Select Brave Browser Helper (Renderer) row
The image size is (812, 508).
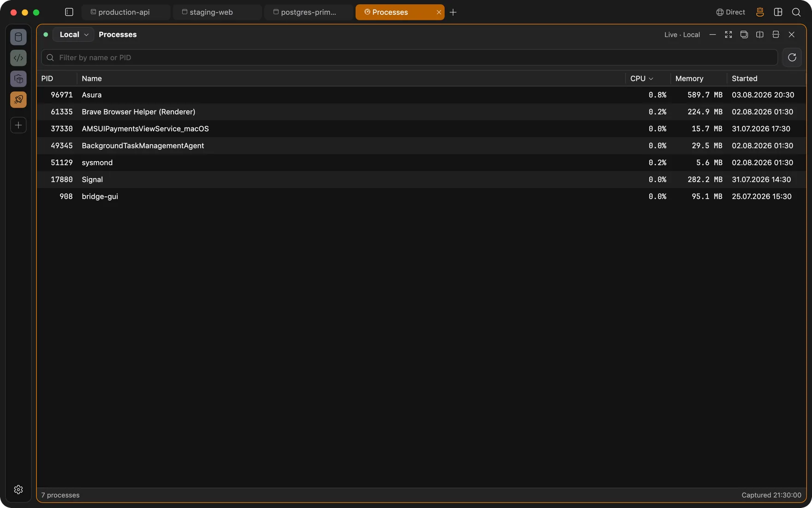click(x=421, y=112)
